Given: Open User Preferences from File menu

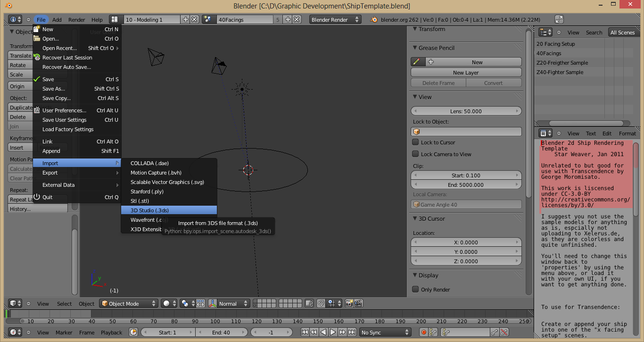Looking at the screenshot, I should click(x=77, y=110).
